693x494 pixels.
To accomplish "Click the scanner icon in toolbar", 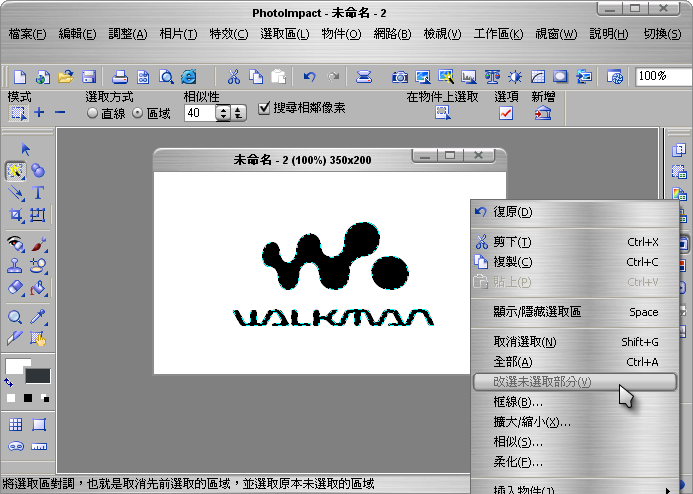I will pos(364,77).
